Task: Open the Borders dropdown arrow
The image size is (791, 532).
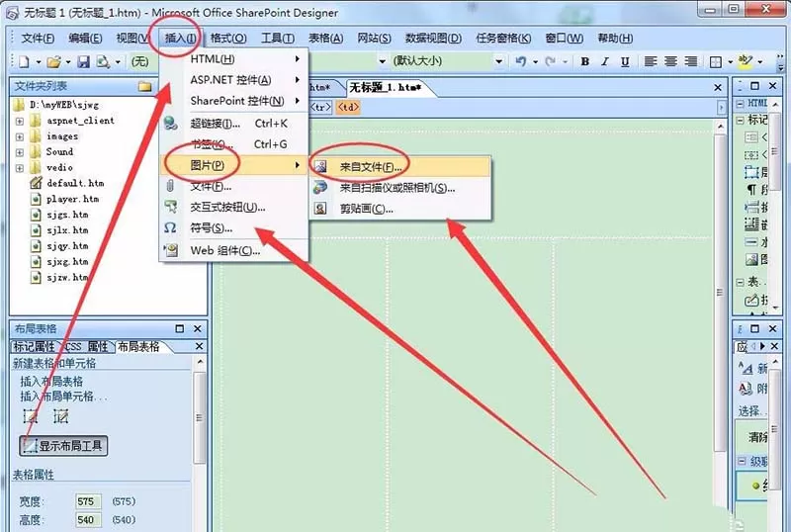Action: pos(730,62)
